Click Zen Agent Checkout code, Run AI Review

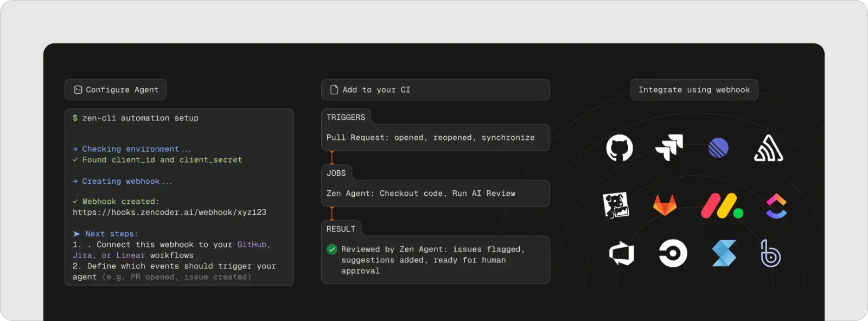point(421,194)
